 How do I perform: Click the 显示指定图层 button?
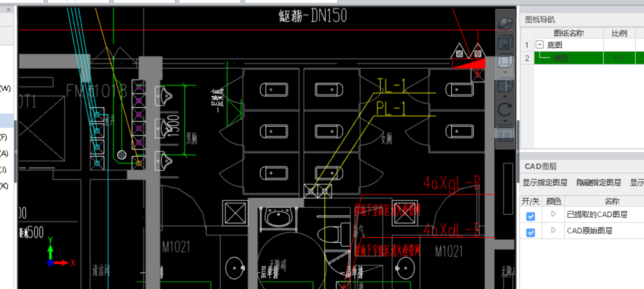coord(545,182)
